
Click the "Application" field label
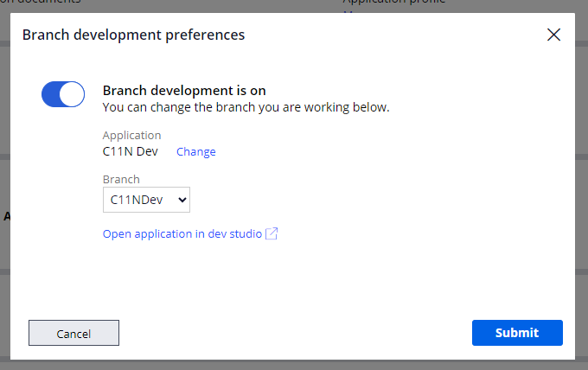pyautogui.click(x=131, y=136)
